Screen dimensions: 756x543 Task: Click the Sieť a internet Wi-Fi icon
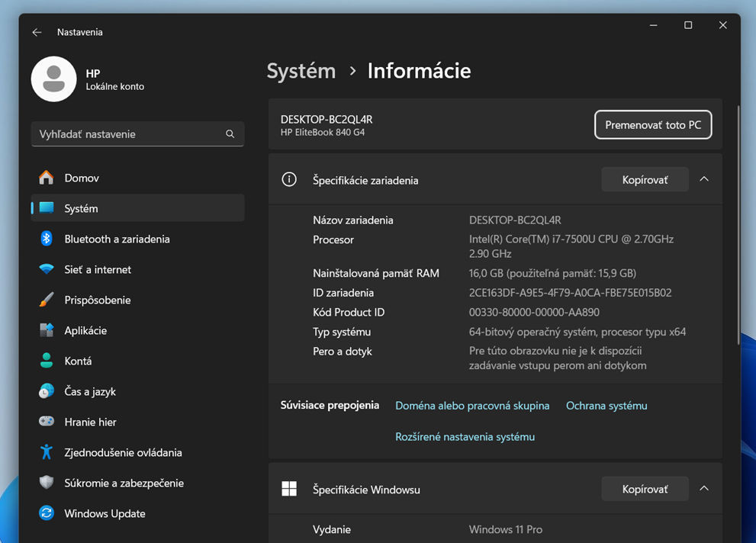pyautogui.click(x=47, y=269)
